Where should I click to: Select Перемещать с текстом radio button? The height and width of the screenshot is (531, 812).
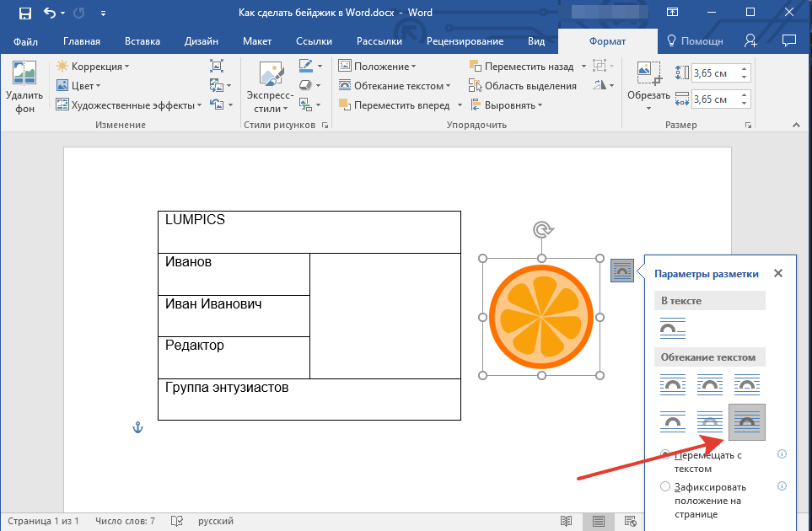[665, 454]
